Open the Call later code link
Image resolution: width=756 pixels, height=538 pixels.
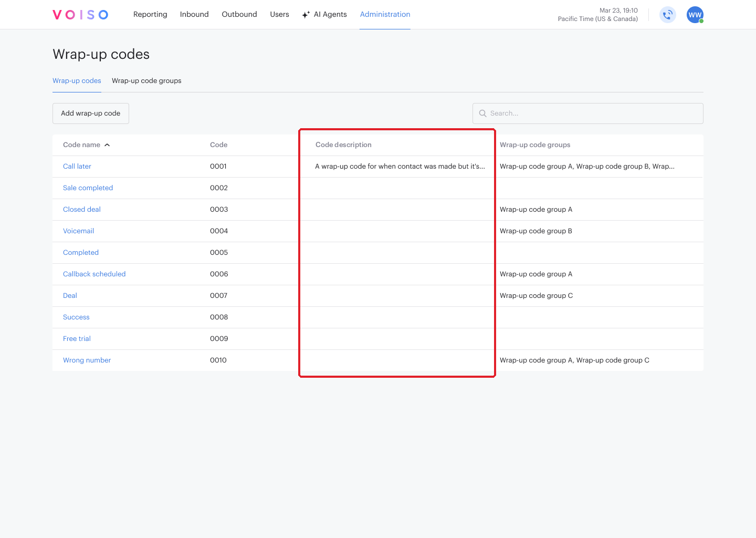point(77,167)
